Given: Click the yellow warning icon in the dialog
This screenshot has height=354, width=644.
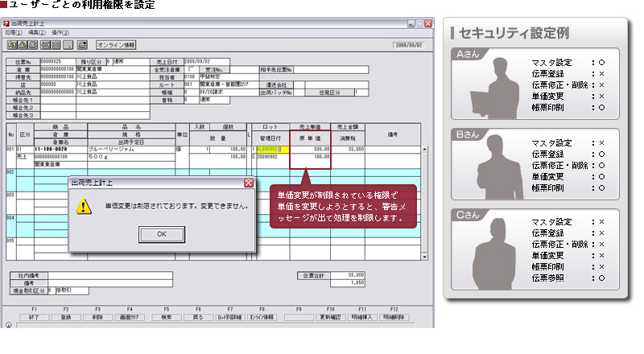Looking at the screenshot, I should click(84, 206).
